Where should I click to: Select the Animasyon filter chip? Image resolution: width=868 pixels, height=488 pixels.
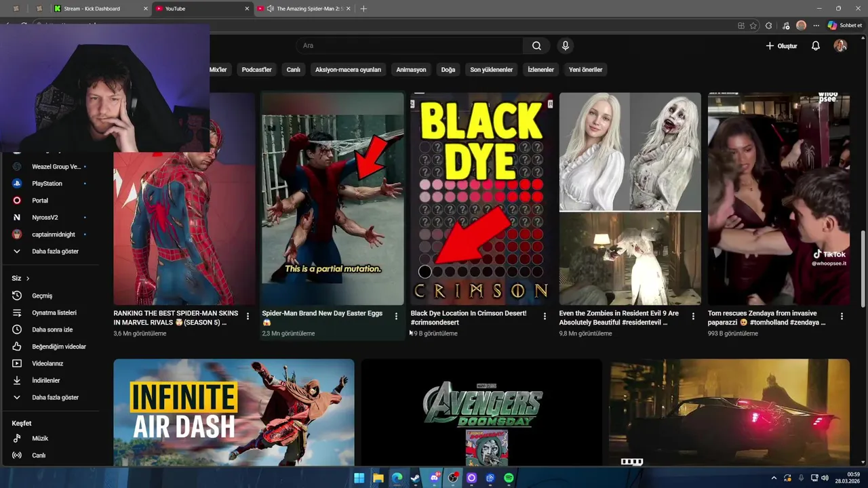(x=411, y=70)
